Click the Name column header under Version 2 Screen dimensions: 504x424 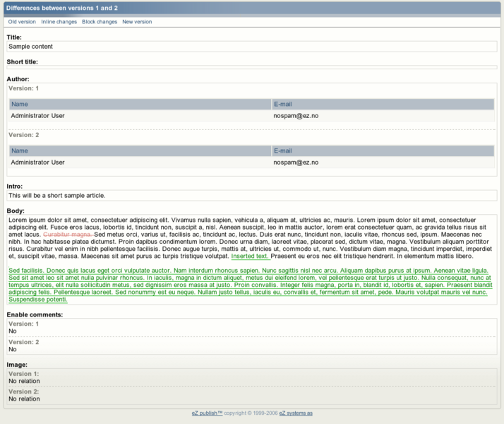140,151
